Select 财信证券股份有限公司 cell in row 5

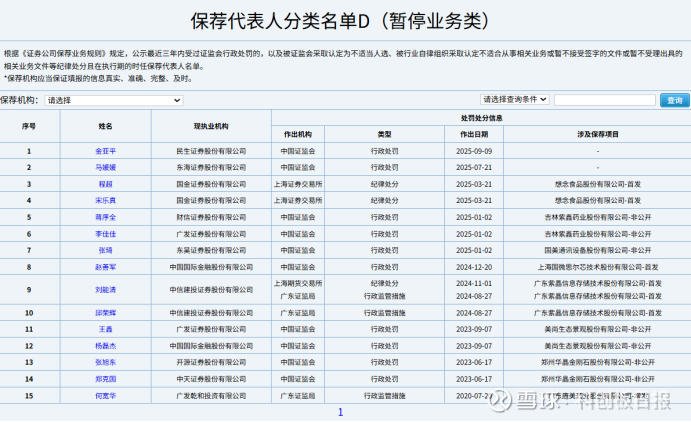pos(211,217)
